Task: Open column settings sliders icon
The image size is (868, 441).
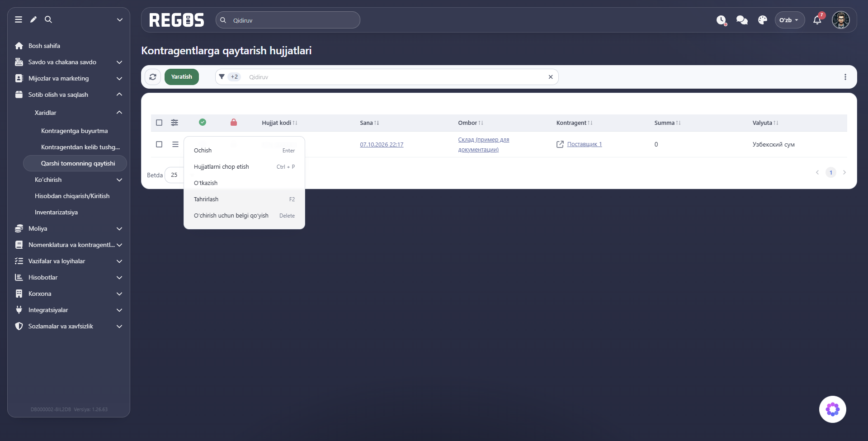Action: click(x=175, y=123)
